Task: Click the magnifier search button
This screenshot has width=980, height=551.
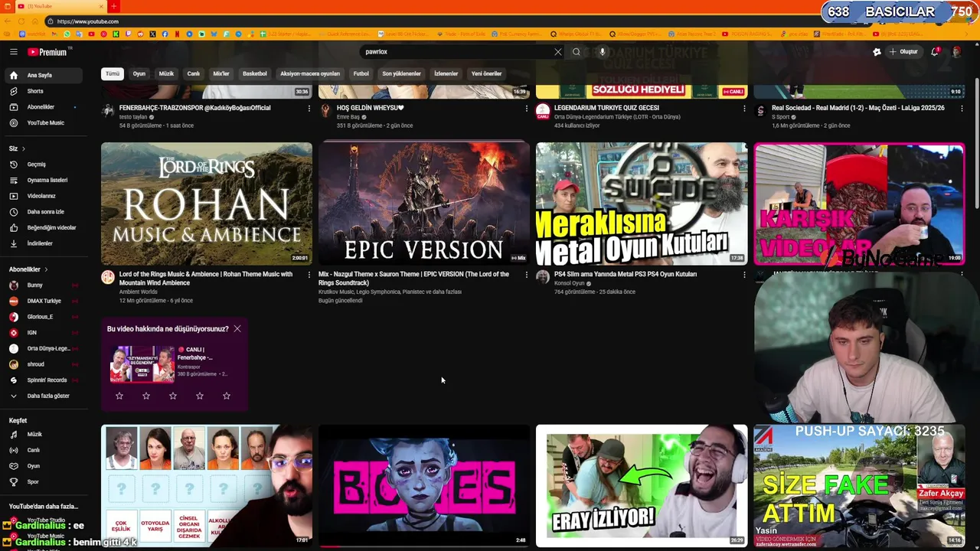Action: [577, 52]
